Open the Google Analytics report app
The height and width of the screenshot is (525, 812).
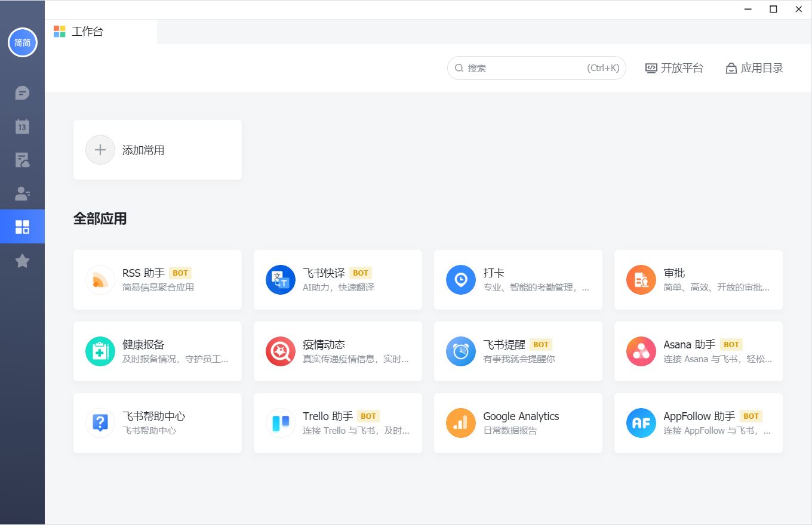pyautogui.click(x=518, y=422)
